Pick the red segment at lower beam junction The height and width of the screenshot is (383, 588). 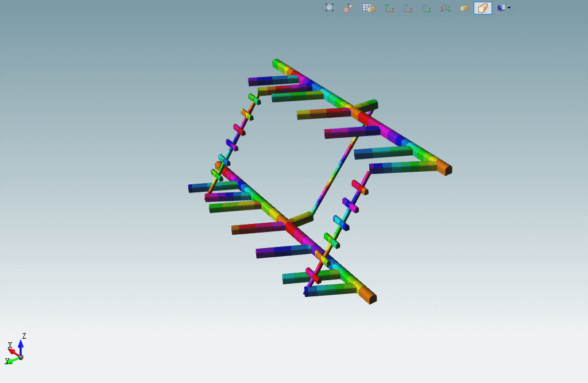[x=291, y=229]
